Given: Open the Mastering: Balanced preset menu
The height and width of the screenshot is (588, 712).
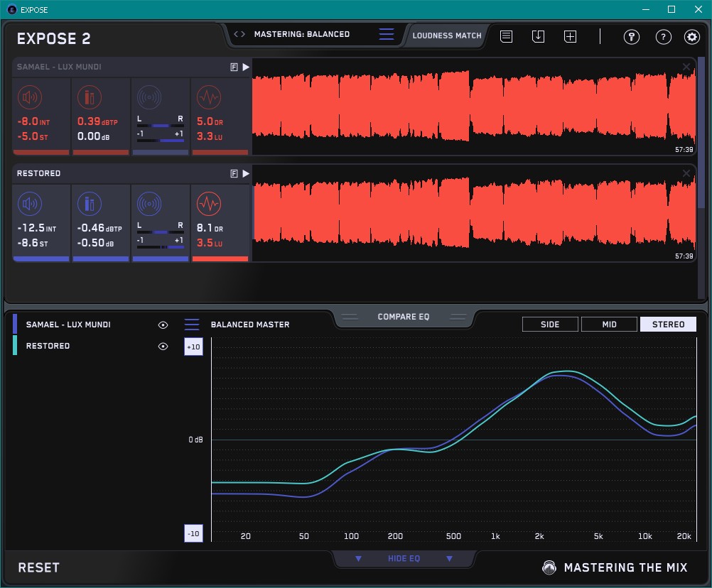Looking at the screenshot, I should coord(386,34).
